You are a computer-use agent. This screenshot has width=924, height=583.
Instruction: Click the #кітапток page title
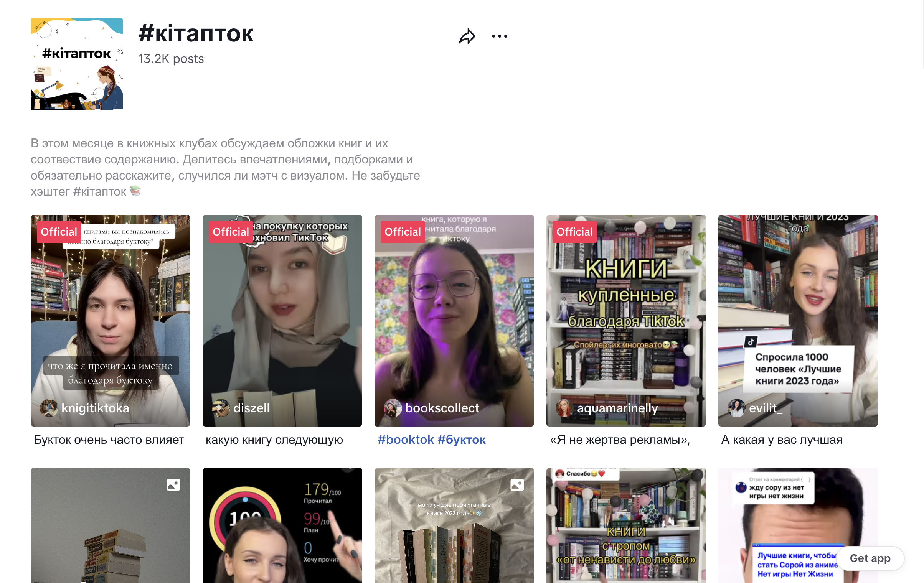(x=196, y=34)
